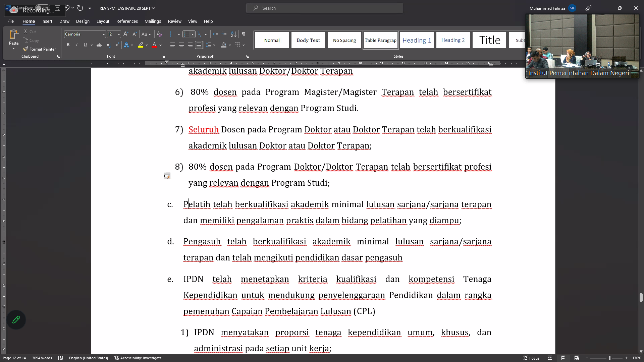Image resolution: width=644 pixels, height=362 pixels.
Task: Apply the Body Text style
Action: click(308, 40)
